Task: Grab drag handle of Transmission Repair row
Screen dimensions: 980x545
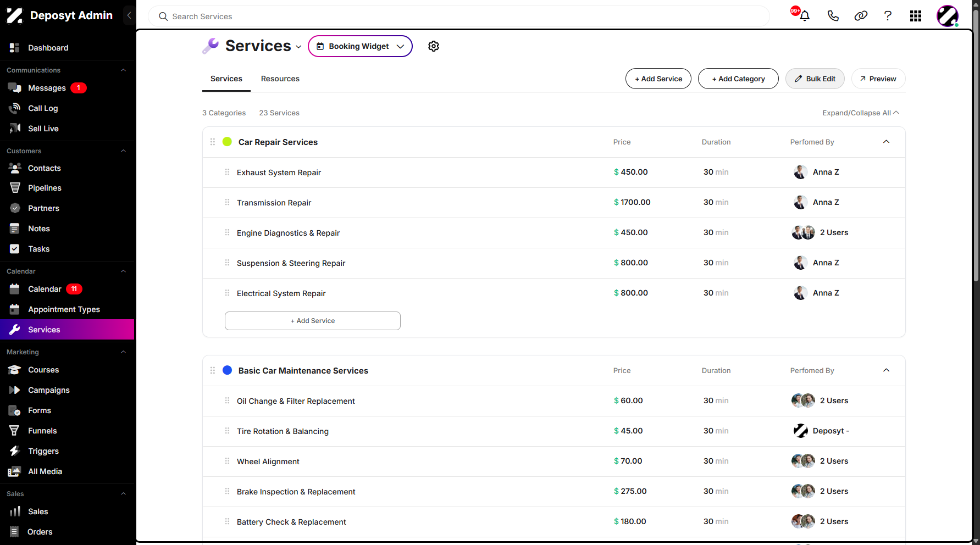Action: click(x=227, y=202)
